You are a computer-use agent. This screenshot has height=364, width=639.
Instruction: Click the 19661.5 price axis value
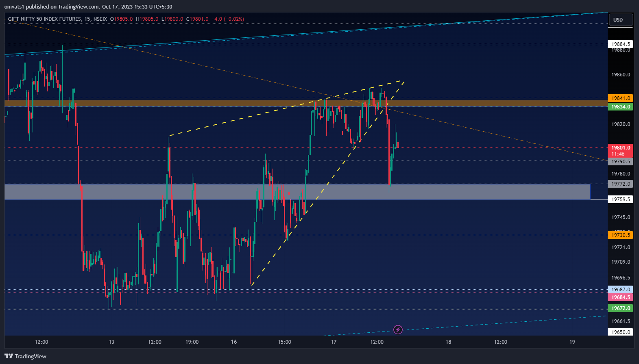click(621, 321)
